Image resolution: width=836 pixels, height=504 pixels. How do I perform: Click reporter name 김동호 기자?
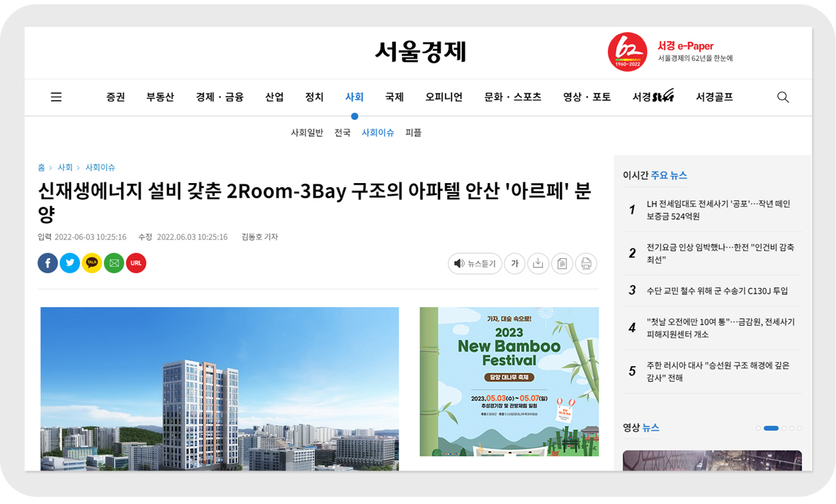click(259, 237)
